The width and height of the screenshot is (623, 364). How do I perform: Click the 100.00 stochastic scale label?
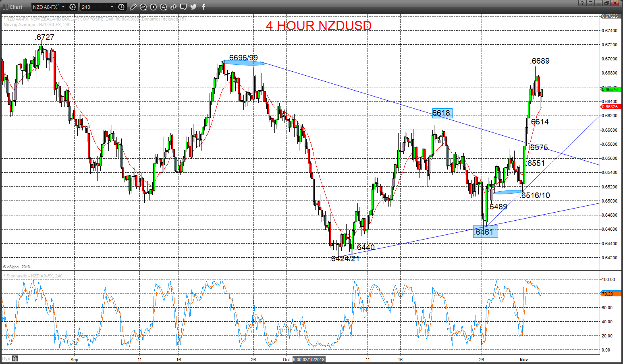(608, 279)
